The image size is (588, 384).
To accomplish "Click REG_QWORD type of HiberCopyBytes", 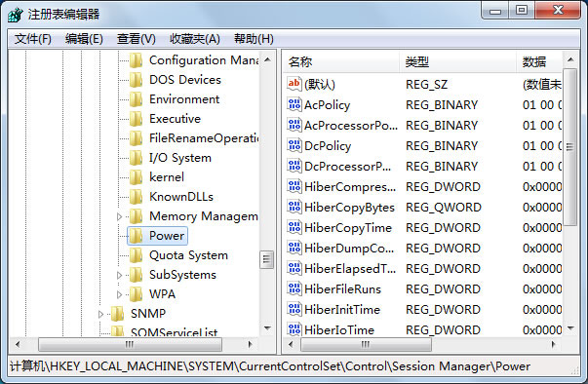I will (444, 207).
